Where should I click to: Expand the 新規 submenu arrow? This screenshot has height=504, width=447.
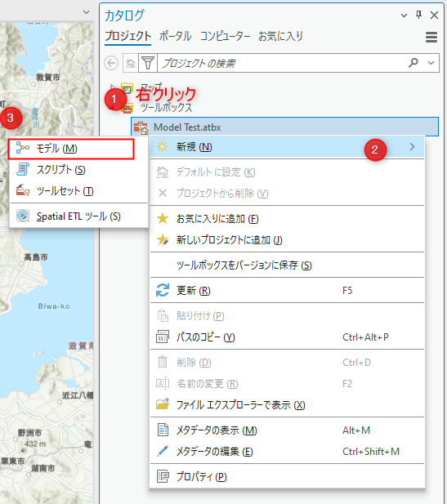click(x=412, y=147)
